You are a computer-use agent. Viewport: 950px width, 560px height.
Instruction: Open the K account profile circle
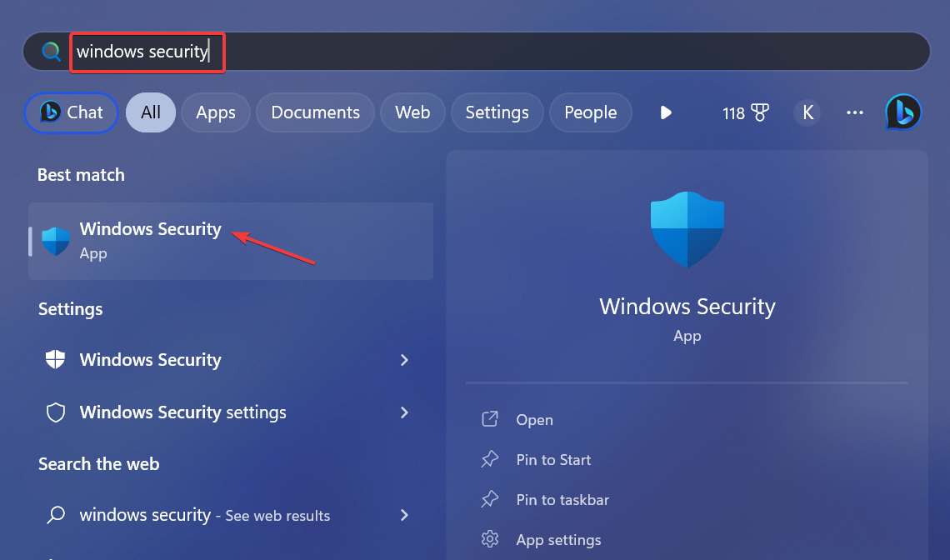click(x=807, y=112)
